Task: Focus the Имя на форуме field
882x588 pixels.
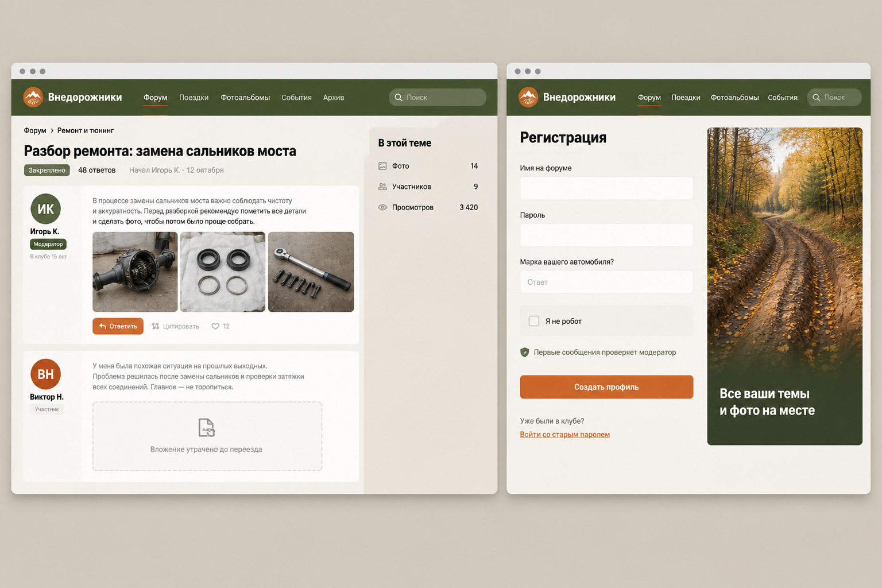Action: 606,188
